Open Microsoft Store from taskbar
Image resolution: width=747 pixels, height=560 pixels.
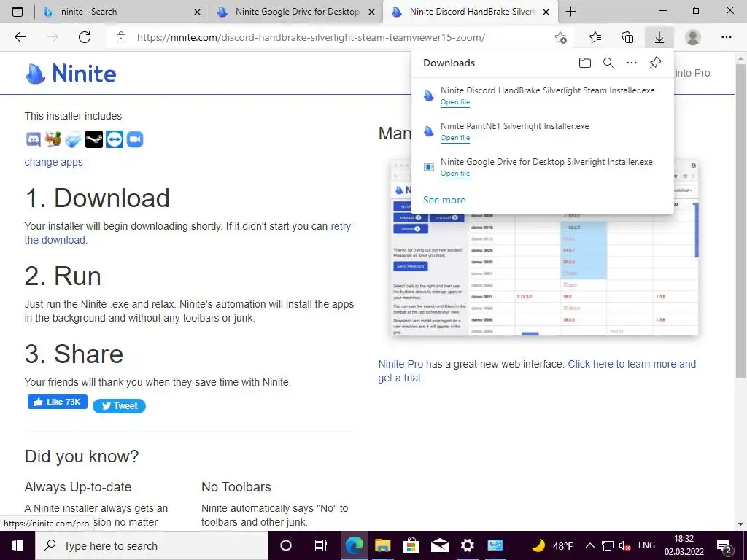(x=411, y=545)
